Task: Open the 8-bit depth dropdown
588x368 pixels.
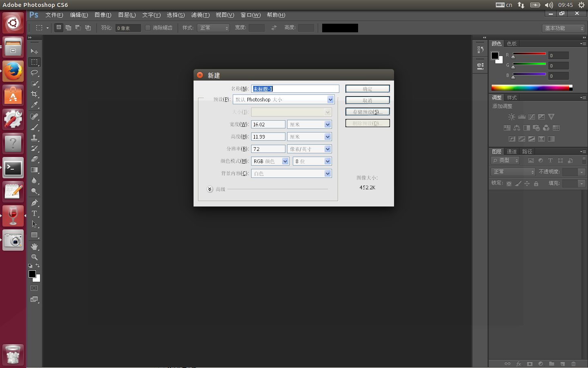Action: point(312,161)
